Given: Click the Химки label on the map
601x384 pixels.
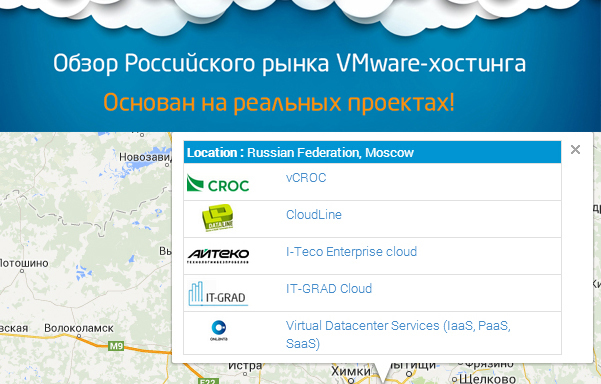Looking at the screenshot, I should (x=351, y=371).
